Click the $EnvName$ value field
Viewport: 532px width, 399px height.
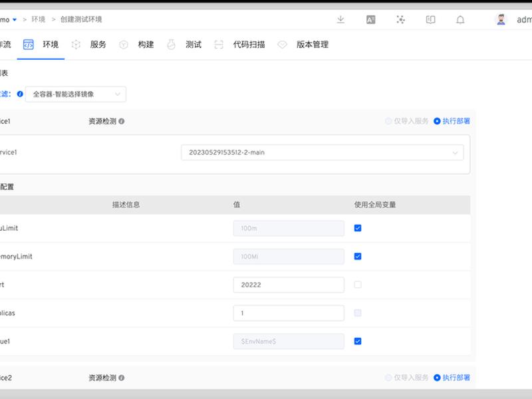(289, 341)
